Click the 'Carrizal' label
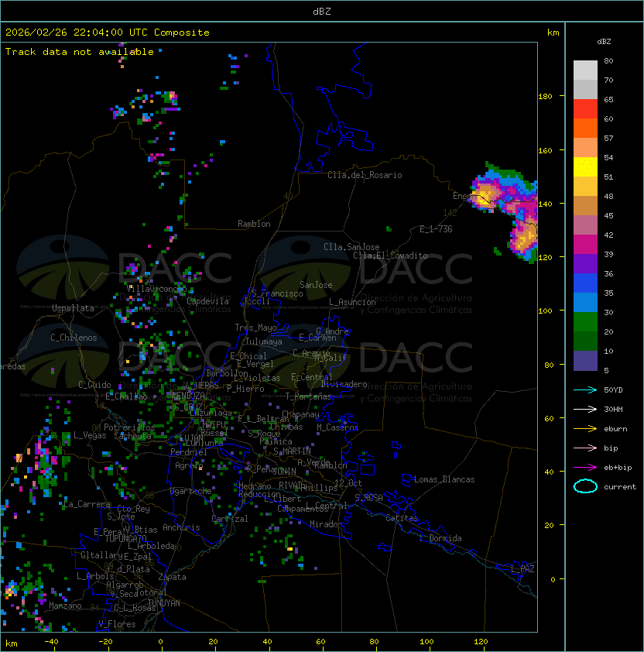644x652 pixels. (x=229, y=519)
